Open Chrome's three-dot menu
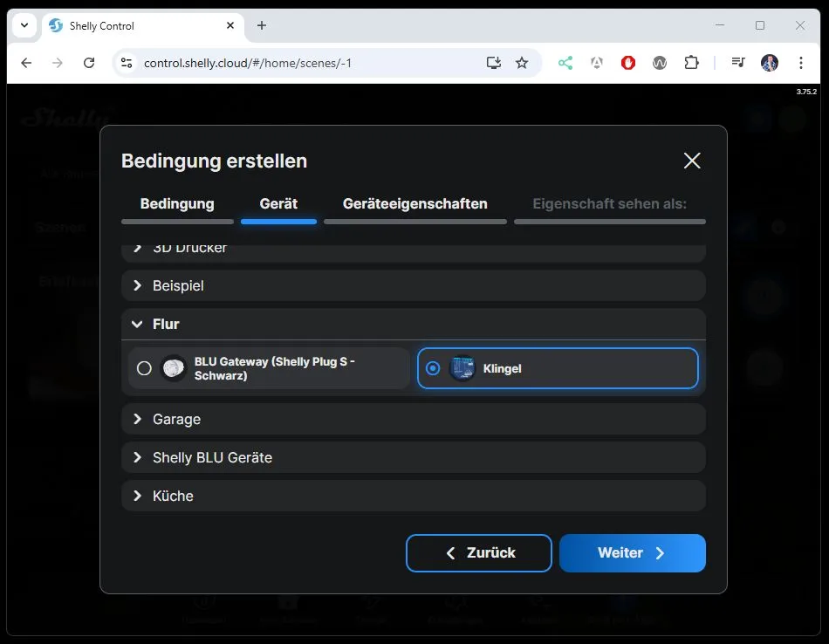The width and height of the screenshot is (829, 644). click(x=800, y=63)
